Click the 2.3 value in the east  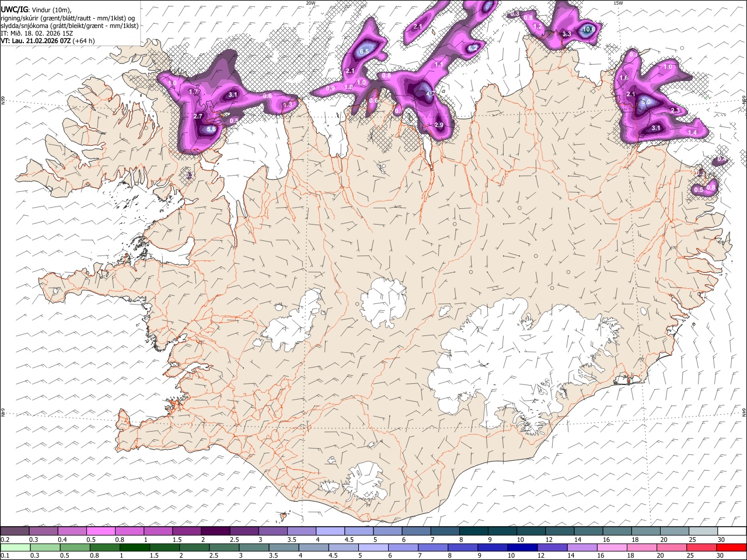pyautogui.click(x=676, y=110)
